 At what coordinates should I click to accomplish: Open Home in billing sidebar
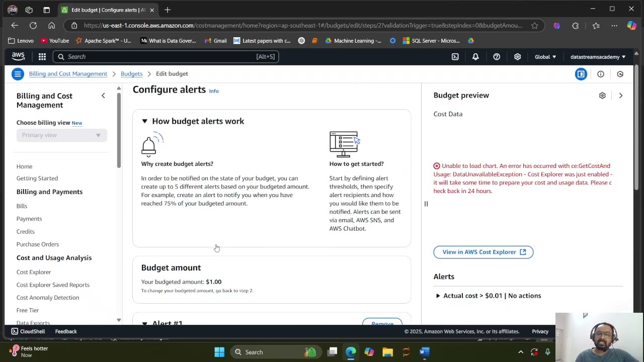24,166
